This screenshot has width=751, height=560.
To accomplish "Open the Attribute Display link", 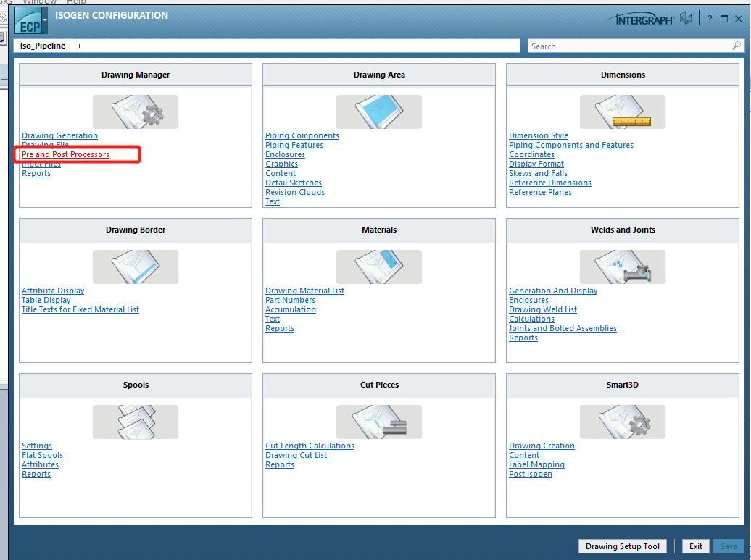I will point(53,291).
